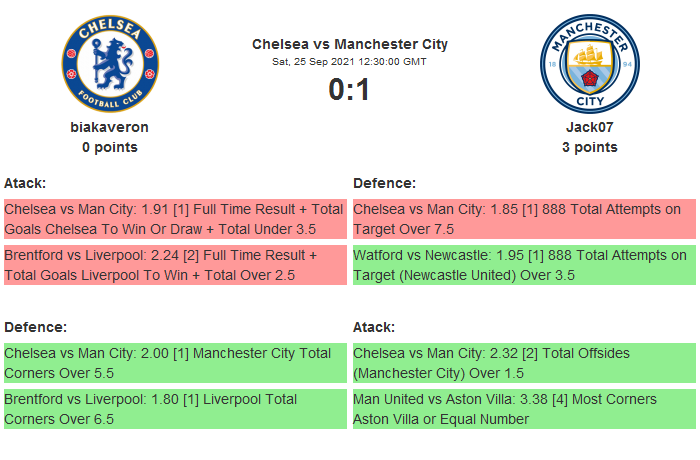This screenshot has height=460, width=700.
Task: Click the Chelsea club crest
Action: click(x=110, y=64)
